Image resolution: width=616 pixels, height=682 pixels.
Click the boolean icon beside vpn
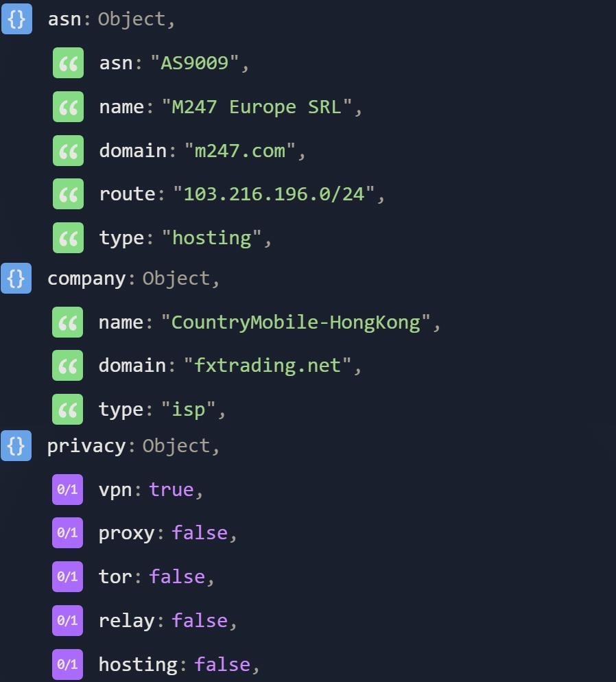pyautogui.click(x=67, y=489)
